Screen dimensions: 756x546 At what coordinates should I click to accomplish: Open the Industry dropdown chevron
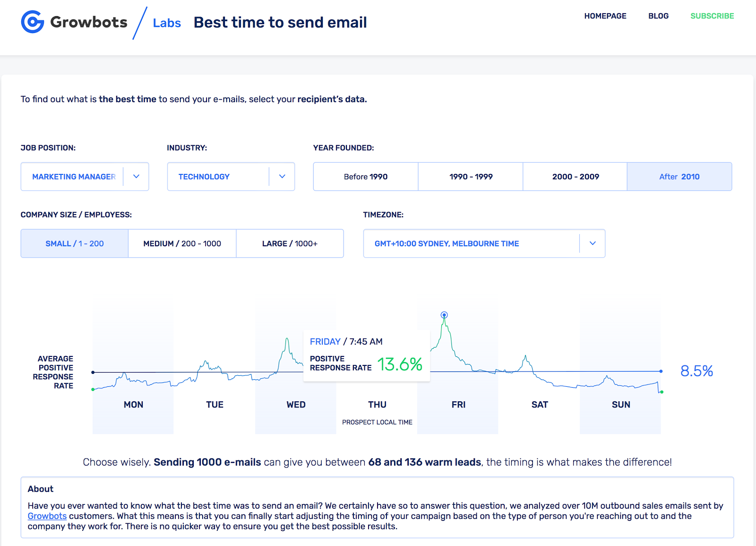[x=282, y=177]
